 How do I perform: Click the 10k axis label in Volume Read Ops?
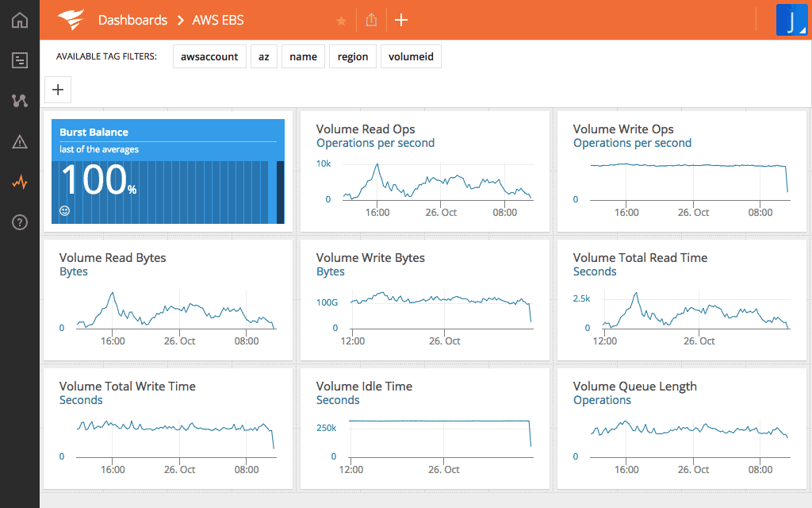324,164
